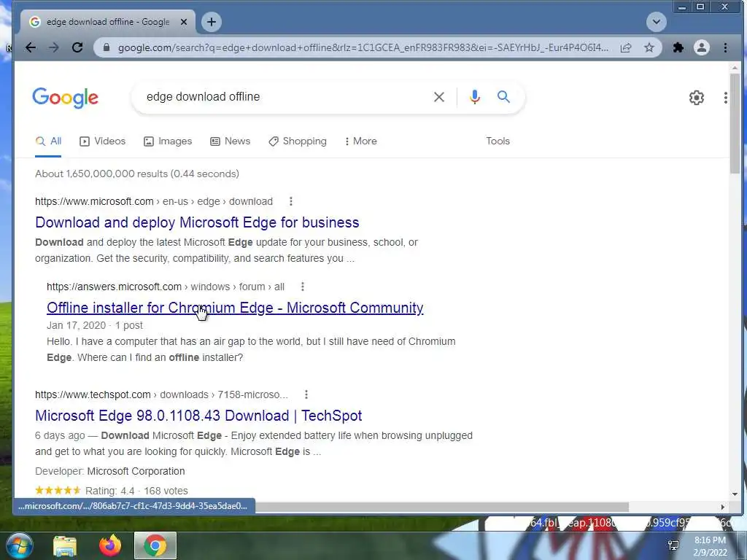Open File Explorer from the taskbar
This screenshot has height=560, width=747.
(x=65, y=545)
